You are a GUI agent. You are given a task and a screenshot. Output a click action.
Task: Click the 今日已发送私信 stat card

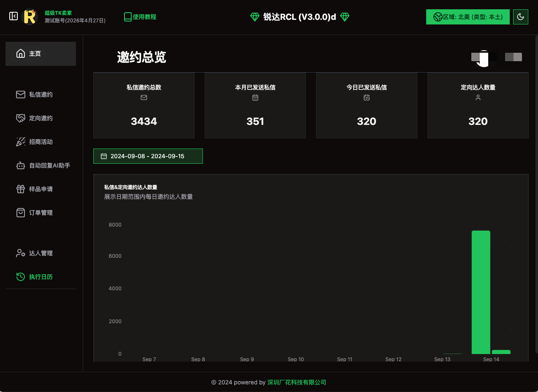point(366,105)
